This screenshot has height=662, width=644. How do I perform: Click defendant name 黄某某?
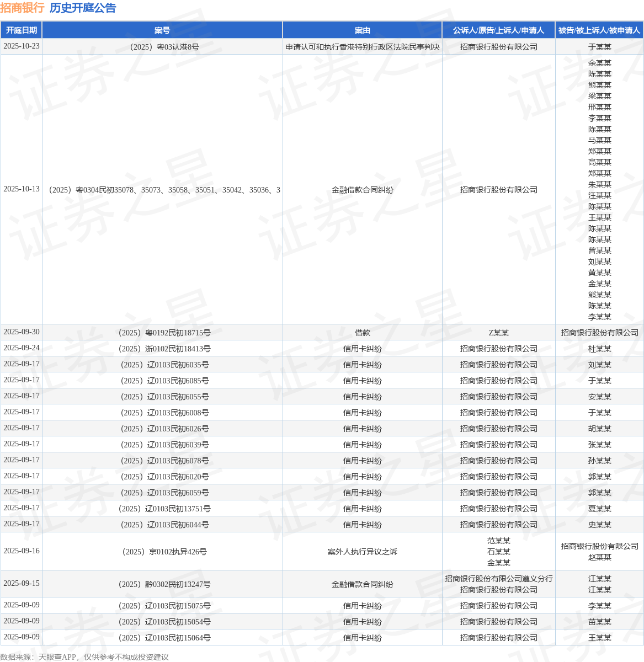(x=600, y=273)
